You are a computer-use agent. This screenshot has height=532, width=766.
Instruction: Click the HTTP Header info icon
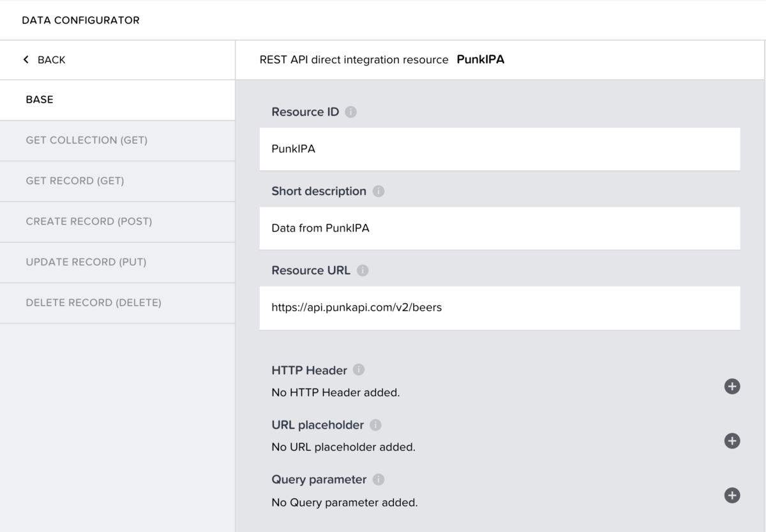tap(359, 370)
